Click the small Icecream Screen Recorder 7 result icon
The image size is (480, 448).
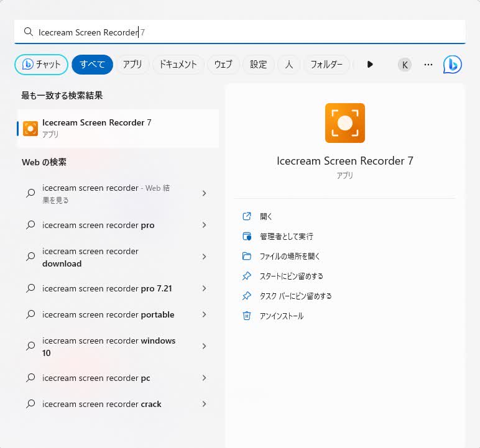tap(30, 128)
